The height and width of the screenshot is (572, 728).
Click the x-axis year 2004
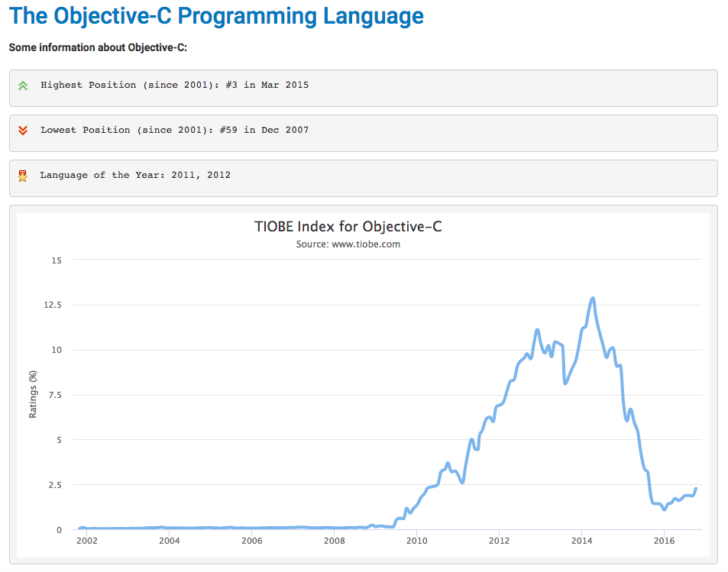tap(170, 541)
